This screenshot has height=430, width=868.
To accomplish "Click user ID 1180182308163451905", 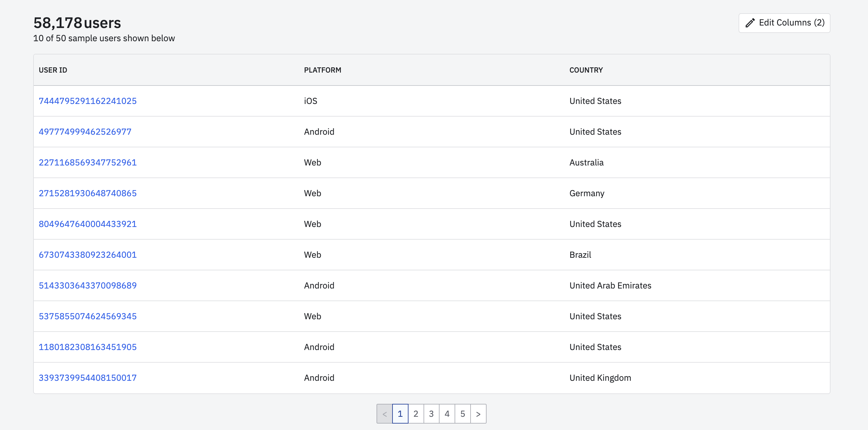I will tap(88, 347).
